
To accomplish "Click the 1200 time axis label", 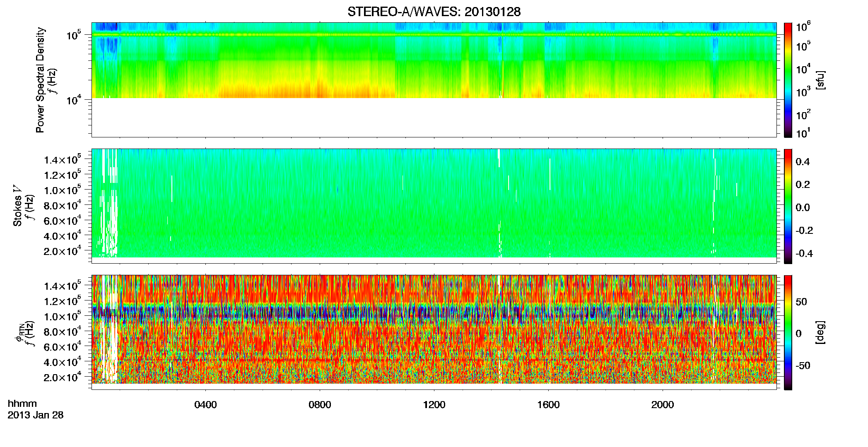I will pyautogui.click(x=434, y=405).
